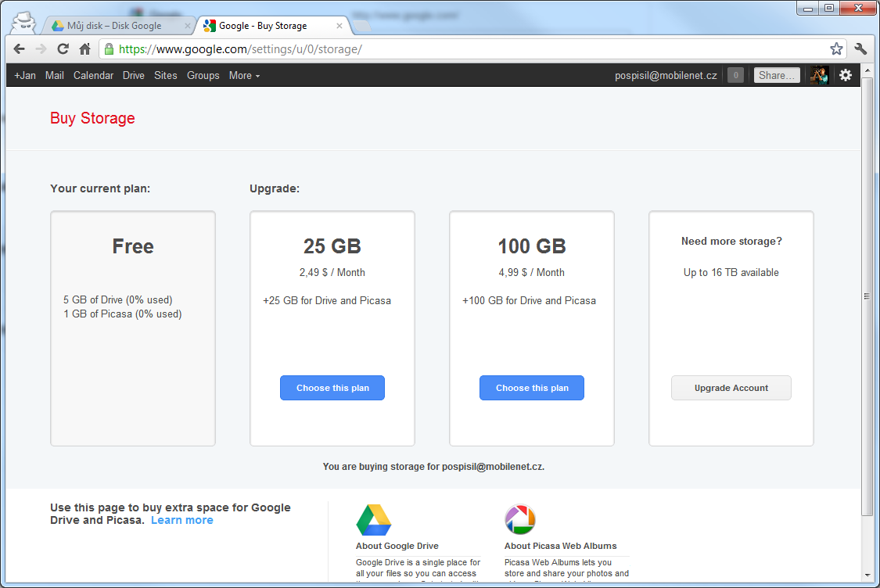Click the About Google Drive icon

(x=373, y=518)
